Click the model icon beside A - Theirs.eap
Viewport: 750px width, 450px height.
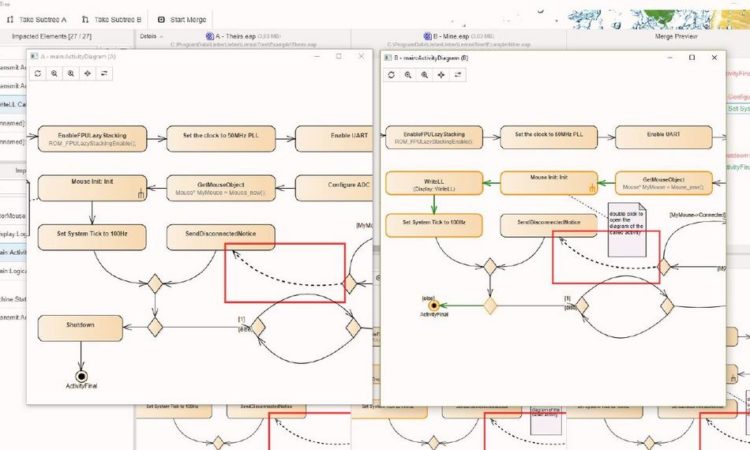tap(210, 36)
